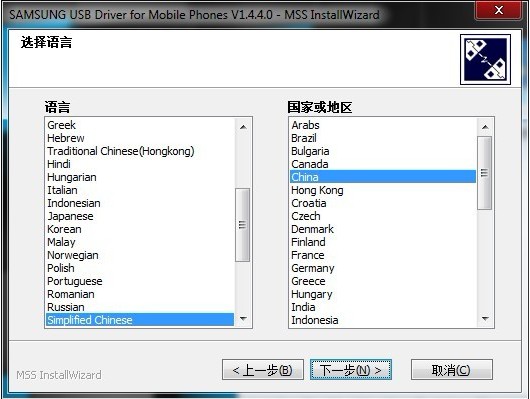Select Hebrew language
This screenshot has height=399, width=530.
coord(140,138)
